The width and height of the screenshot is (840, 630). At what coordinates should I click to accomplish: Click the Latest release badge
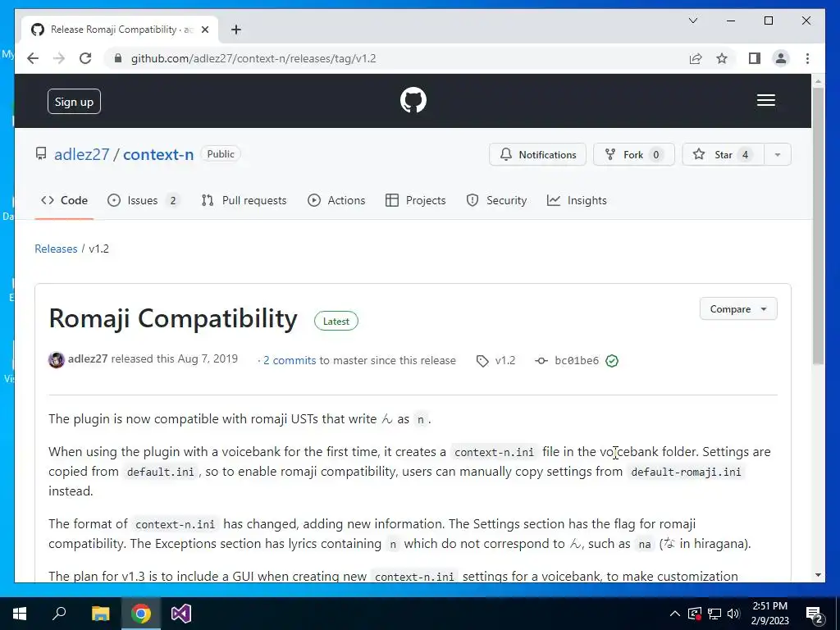point(336,321)
